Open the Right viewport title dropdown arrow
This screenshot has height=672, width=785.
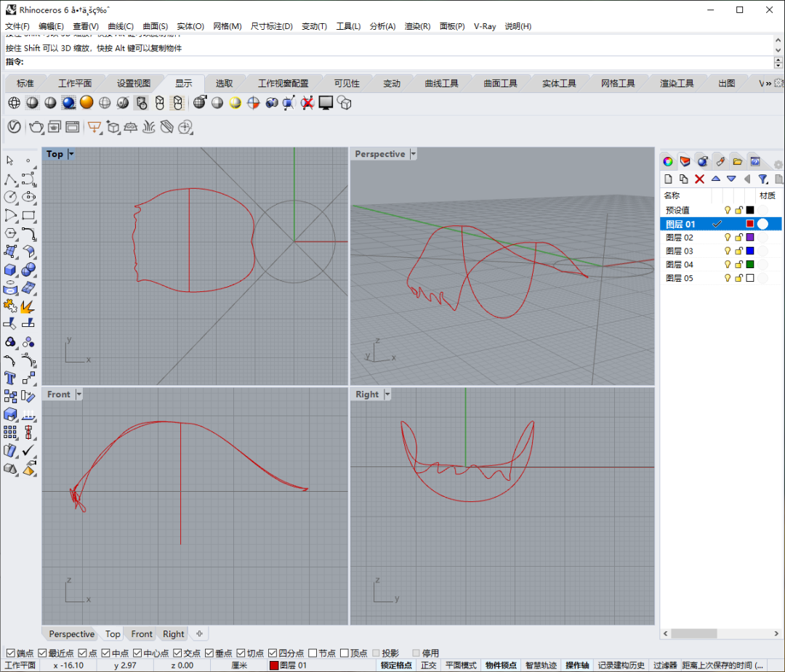pos(387,394)
